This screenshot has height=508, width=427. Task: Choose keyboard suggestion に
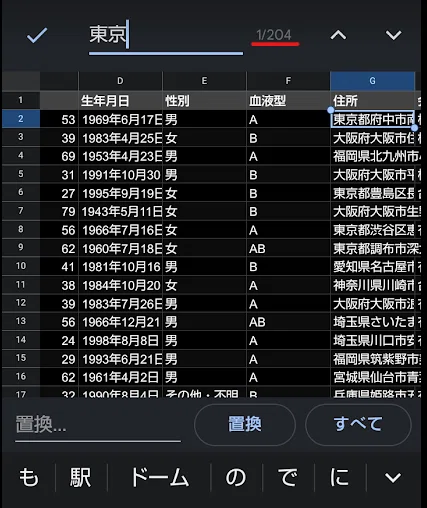coord(340,477)
